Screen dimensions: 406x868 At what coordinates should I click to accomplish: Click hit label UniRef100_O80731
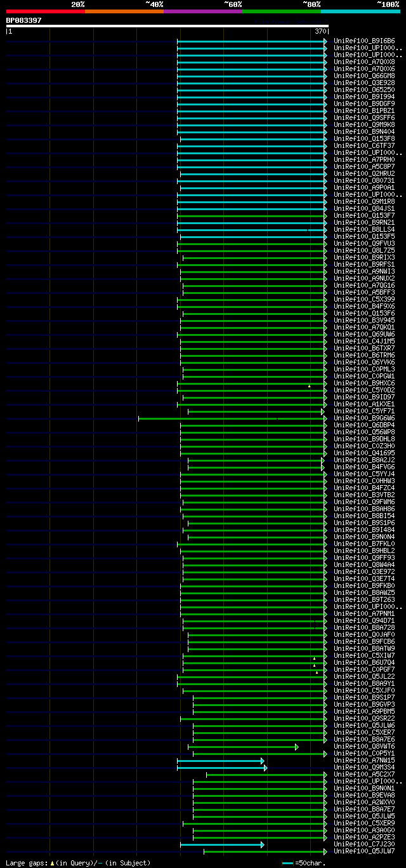[x=364, y=181]
